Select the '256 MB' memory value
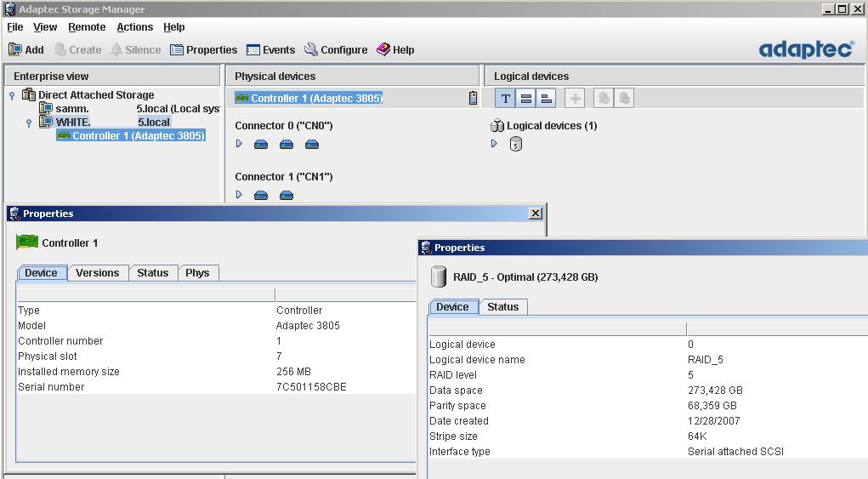The width and height of the screenshot is (868, 479). [293, 372]
